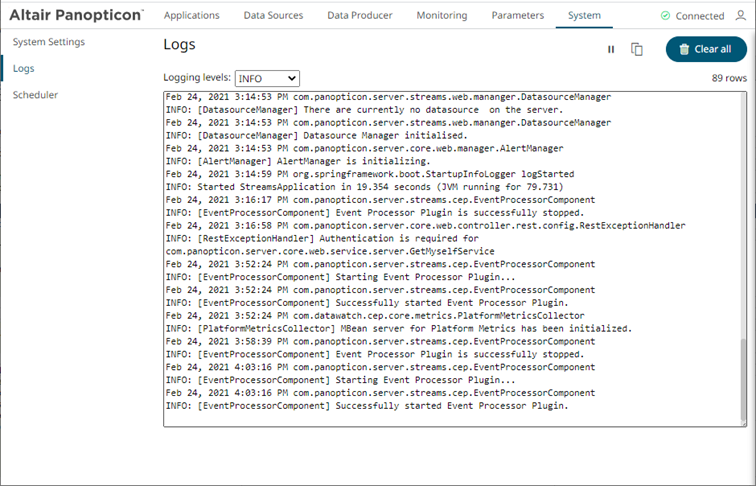Switch to the Data Sources tab

coord(273,15)
